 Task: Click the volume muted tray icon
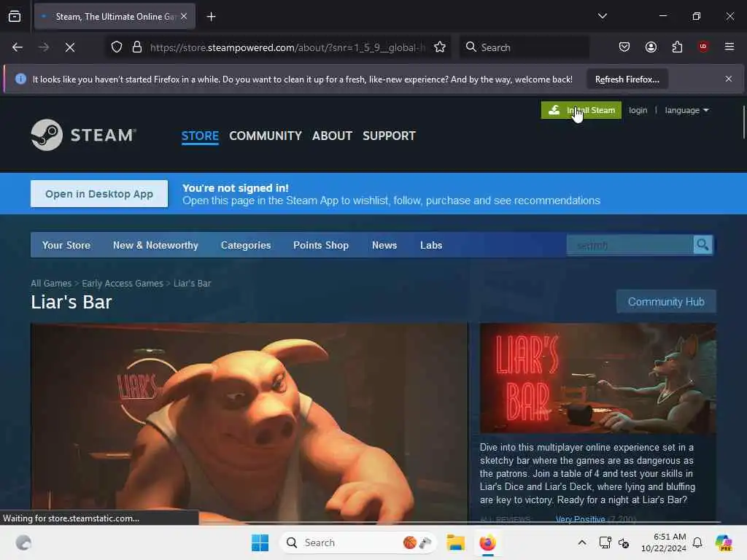coord(624,542)
